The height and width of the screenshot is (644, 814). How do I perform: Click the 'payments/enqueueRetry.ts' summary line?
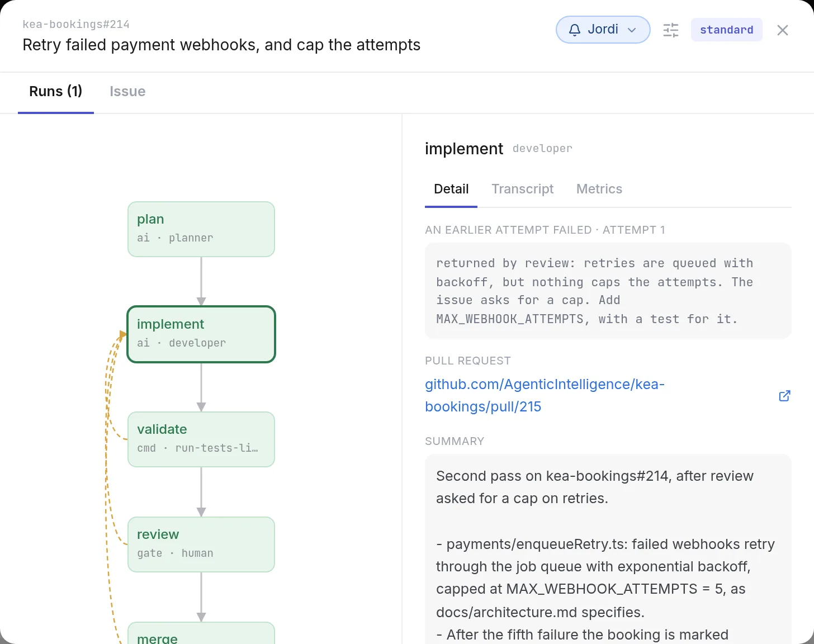point(605,578)
